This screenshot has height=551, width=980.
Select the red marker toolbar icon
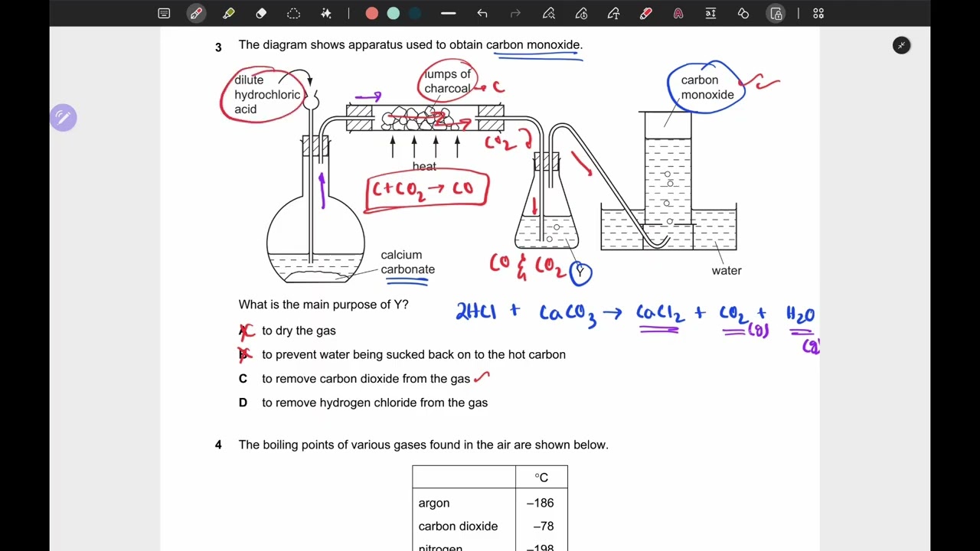646,13
